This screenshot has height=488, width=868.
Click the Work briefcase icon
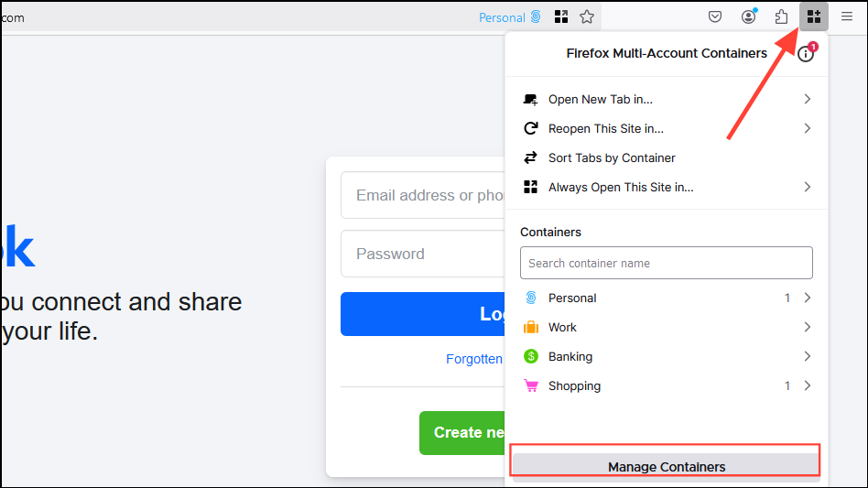531,327
